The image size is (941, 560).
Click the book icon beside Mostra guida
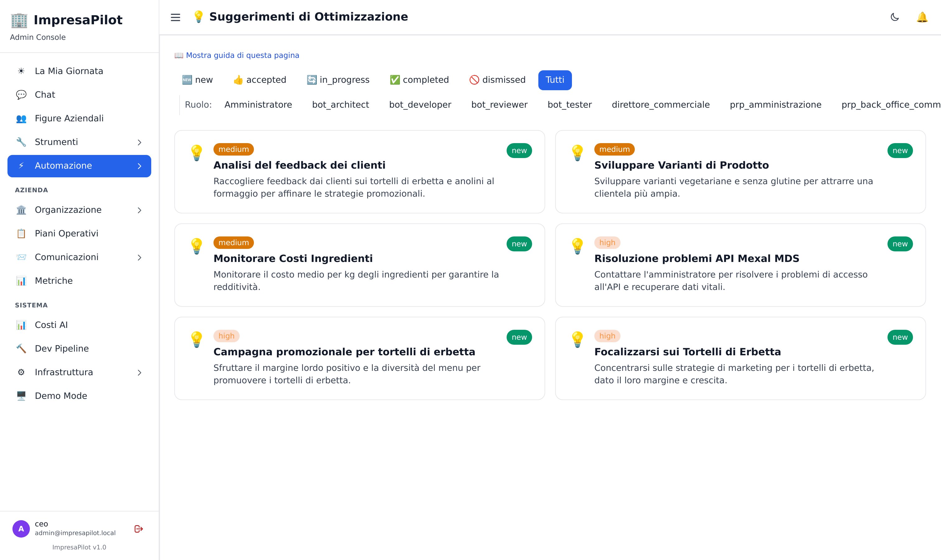tap(179, 55)
